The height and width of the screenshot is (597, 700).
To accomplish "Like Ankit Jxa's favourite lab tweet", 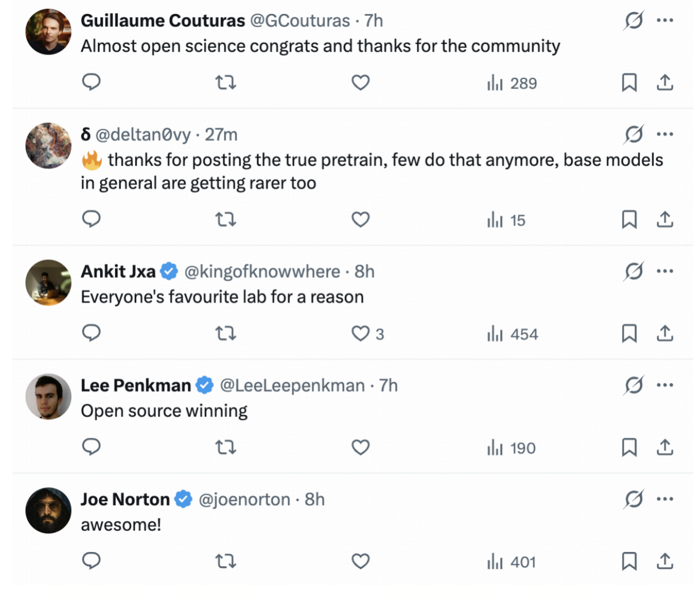I will click(361, 334).
